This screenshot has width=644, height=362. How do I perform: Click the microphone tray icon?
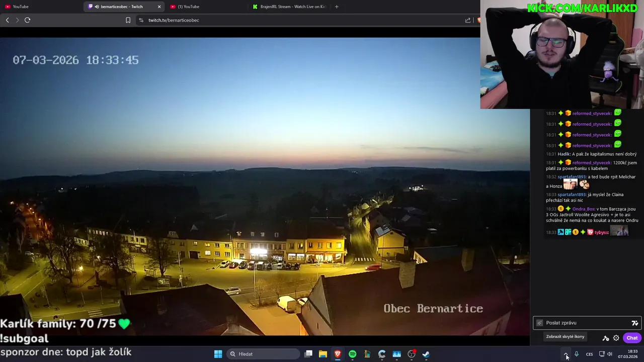pyautogui.click(x=577, y=354)
